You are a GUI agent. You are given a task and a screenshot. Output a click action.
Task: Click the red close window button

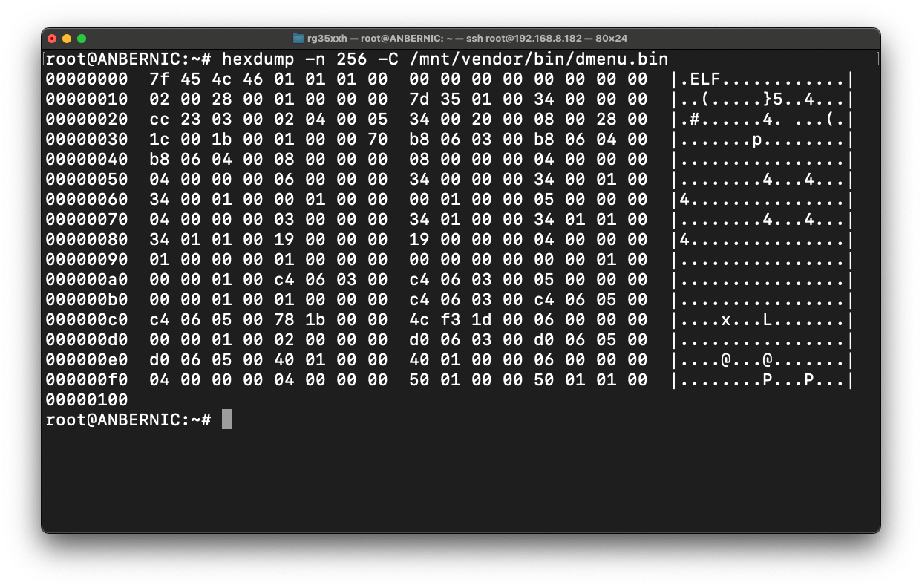[52, 39]
